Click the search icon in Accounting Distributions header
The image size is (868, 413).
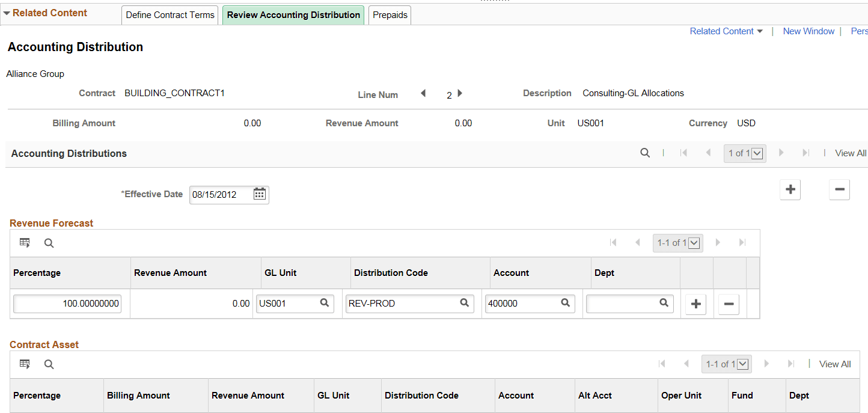(645, 153)
